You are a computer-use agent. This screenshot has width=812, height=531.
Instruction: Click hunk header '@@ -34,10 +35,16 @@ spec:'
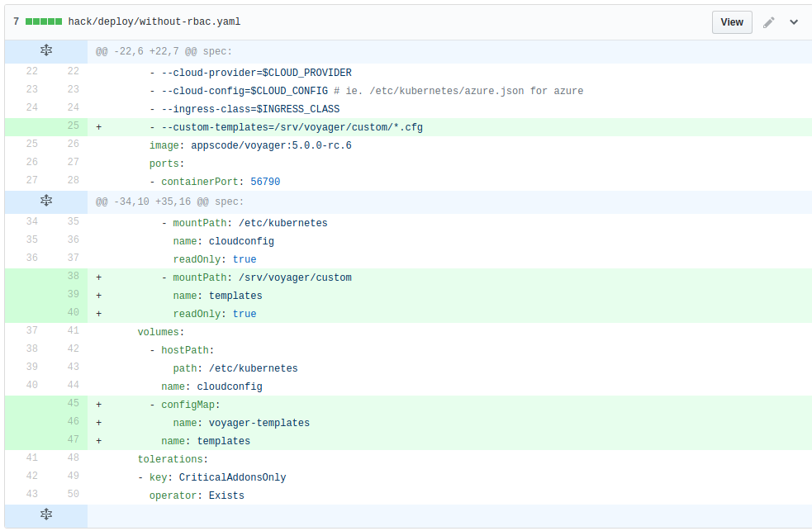[x=170, y=201]
